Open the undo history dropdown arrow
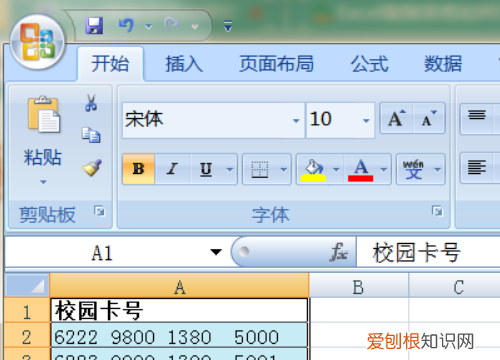 point(148,26)
